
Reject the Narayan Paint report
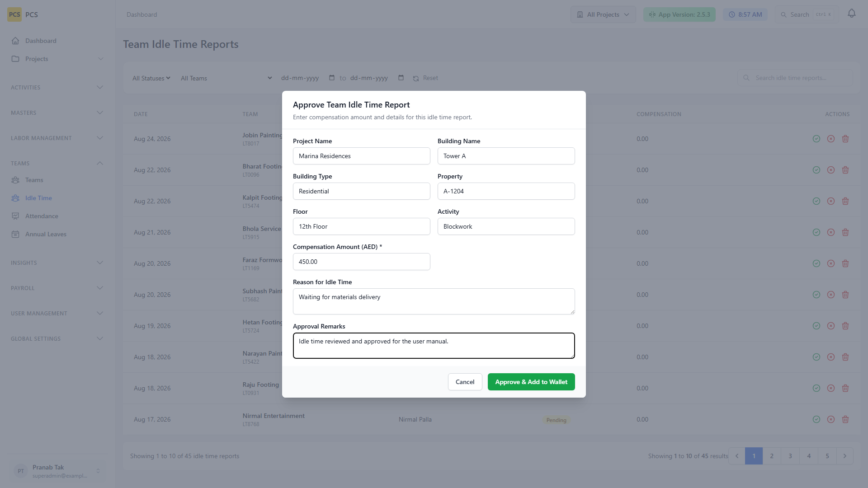coord(830,357)
